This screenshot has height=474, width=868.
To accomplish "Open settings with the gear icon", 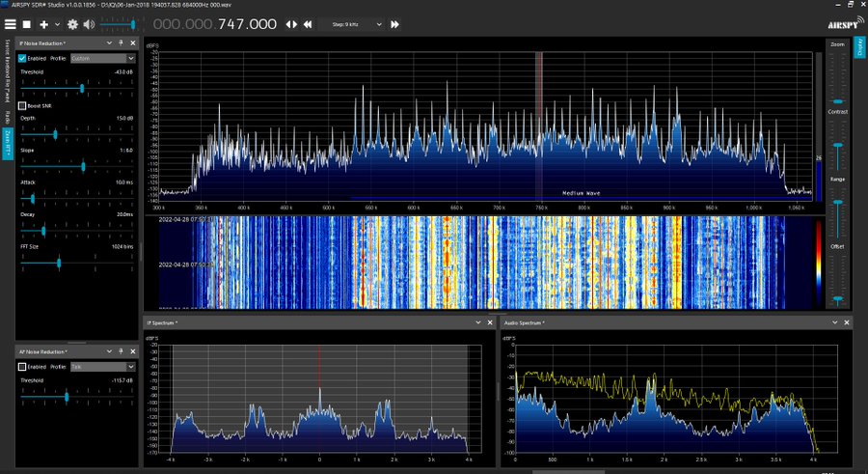I will (72, 23).
